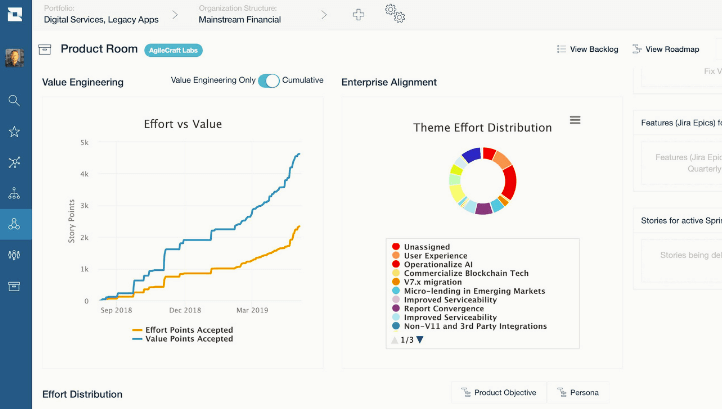722x409 pixels.
Task: Toggle Value Engineering Only / Cumulative switch
Action: click(268, 81)
